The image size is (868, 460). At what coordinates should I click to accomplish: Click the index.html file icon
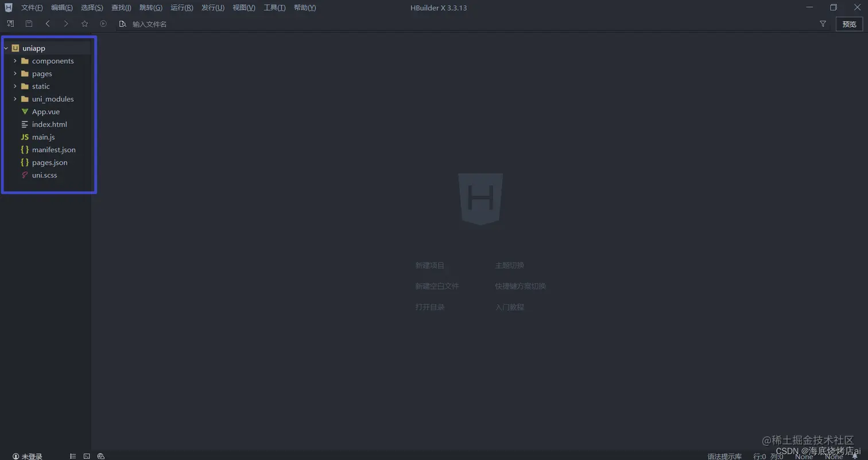25,124
